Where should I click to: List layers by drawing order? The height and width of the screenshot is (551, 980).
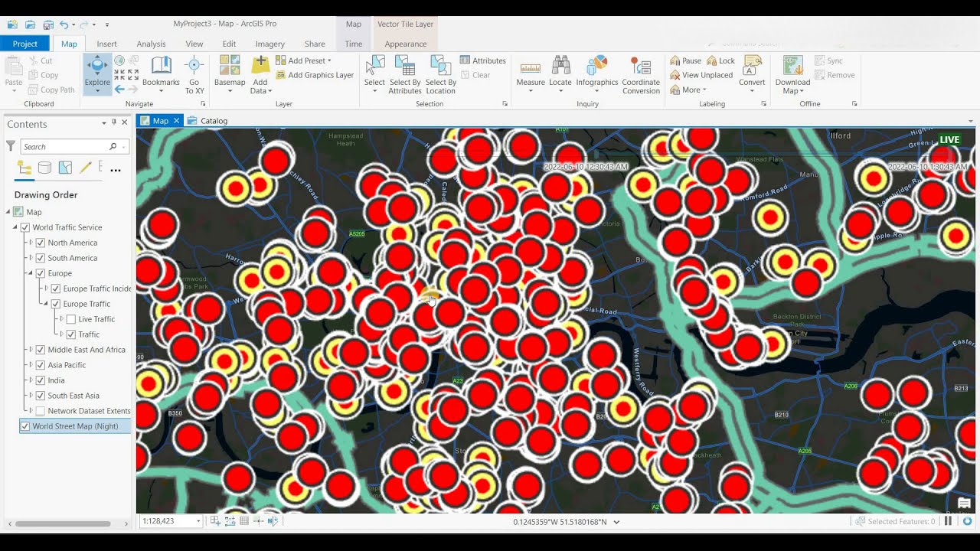(24, 168)
